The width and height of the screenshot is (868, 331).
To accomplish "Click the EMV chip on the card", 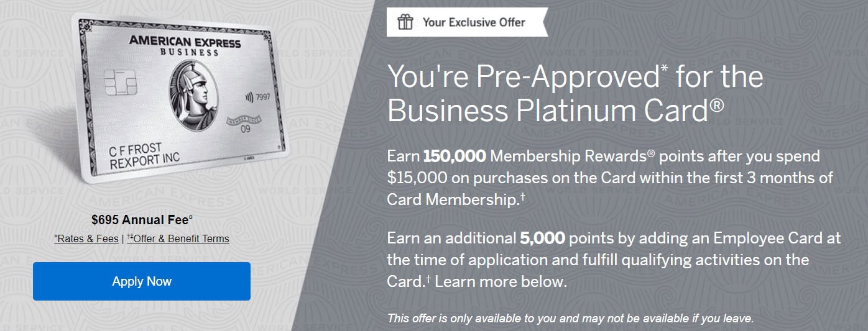I will [x=121, y=83].
